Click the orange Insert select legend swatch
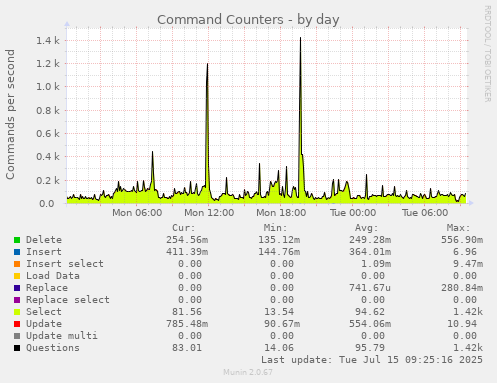 click(x=17, y=264)
